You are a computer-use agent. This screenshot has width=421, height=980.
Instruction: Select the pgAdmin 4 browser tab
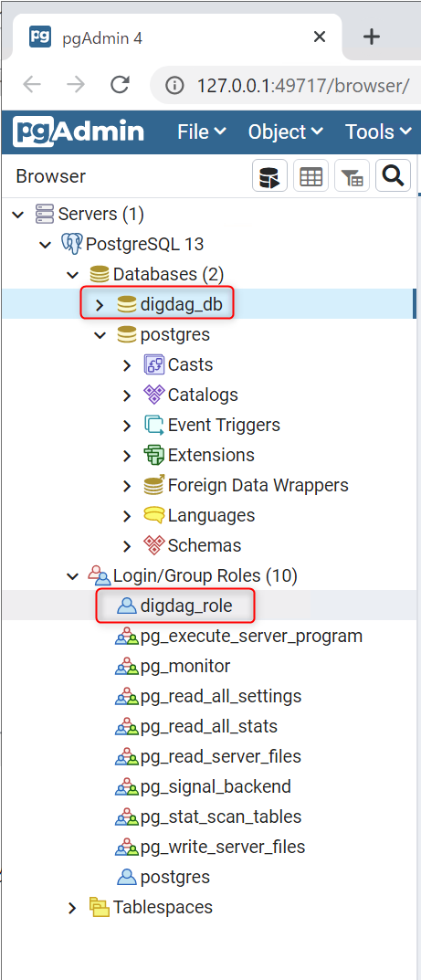(x=178, y=37)
